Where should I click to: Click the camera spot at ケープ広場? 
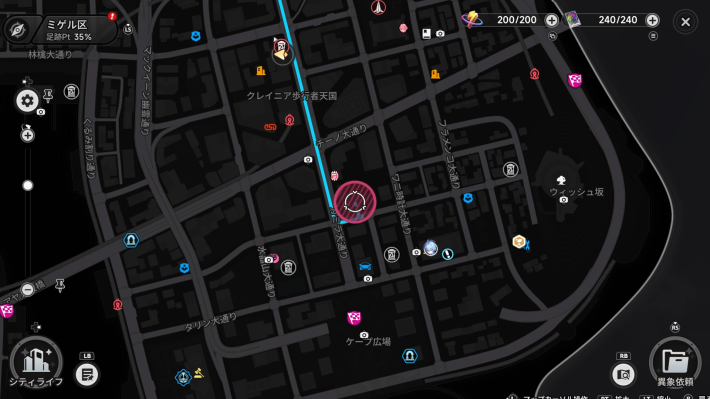364,335
